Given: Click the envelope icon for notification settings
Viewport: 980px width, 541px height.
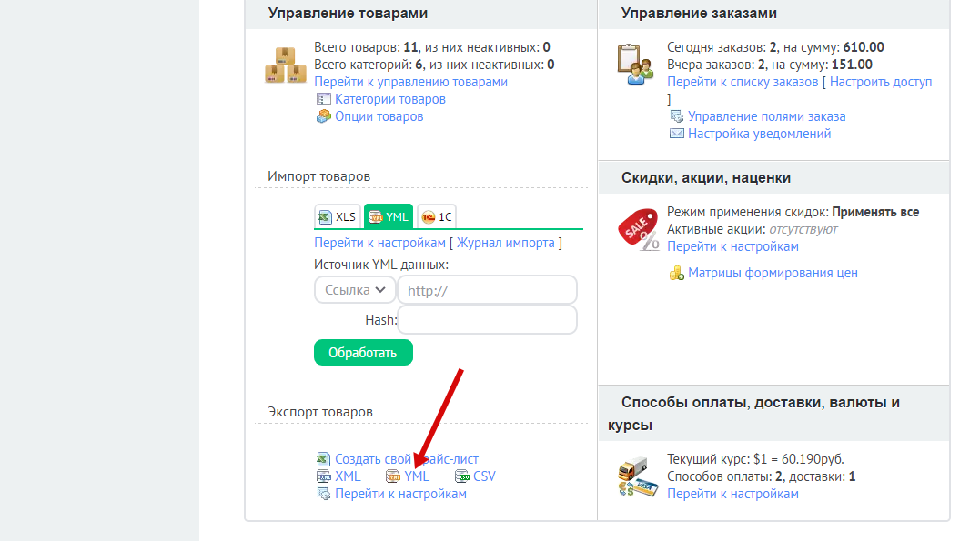Looking at the screenshot, I should [676, 134].
